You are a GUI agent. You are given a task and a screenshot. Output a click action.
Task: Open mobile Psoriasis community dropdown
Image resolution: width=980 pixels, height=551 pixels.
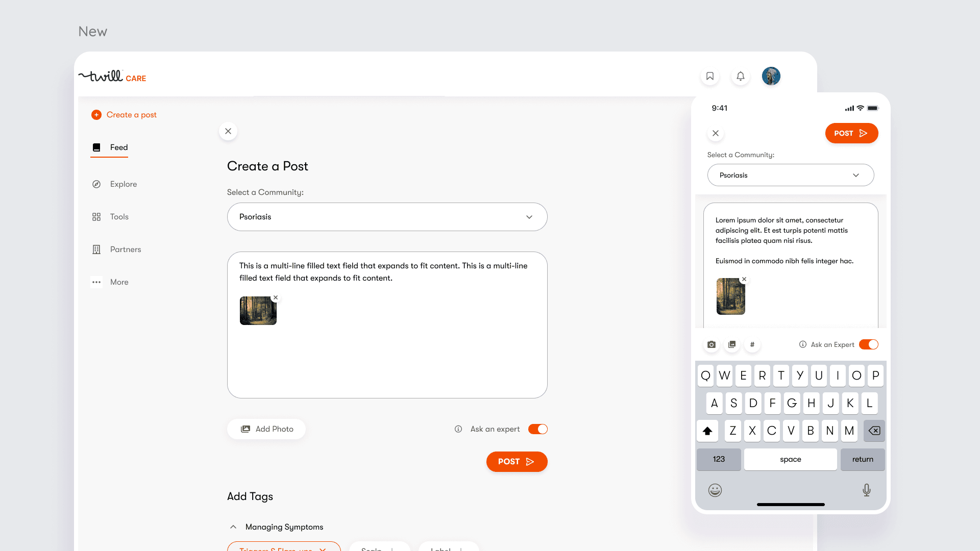(x=790, y=175)
